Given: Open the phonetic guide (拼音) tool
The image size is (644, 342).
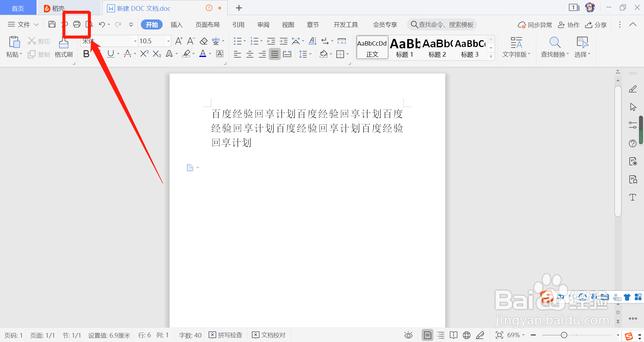Looking at the screenshot, I should [x=216, y=41].
